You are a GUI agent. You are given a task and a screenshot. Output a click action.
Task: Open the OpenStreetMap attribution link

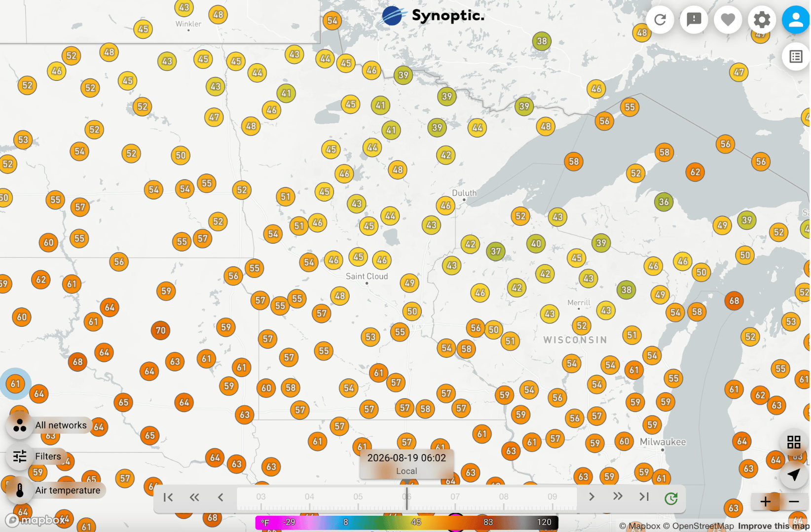699,526
